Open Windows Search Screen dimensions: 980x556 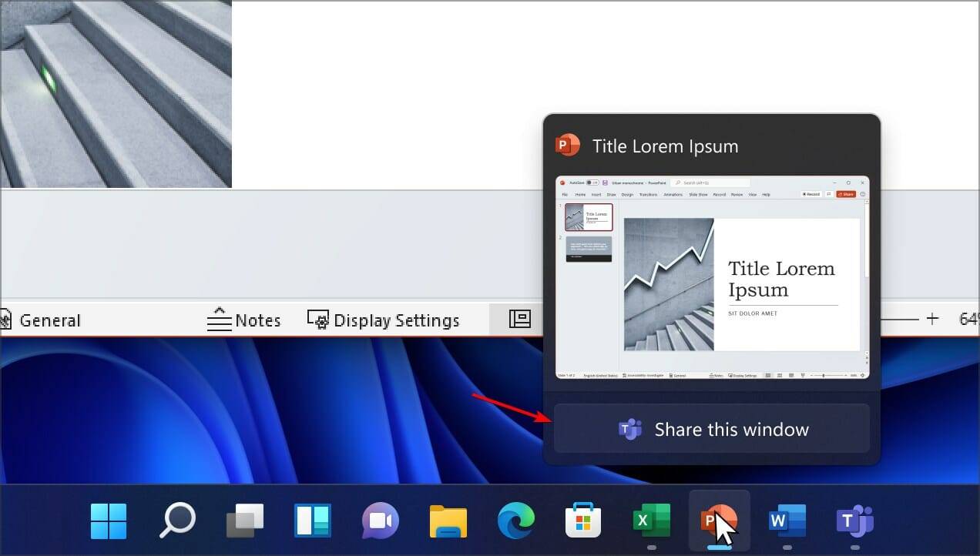tap(176, 521)
